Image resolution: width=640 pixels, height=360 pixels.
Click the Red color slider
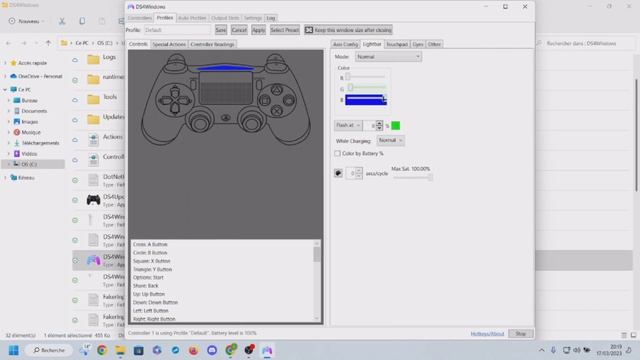366,77
